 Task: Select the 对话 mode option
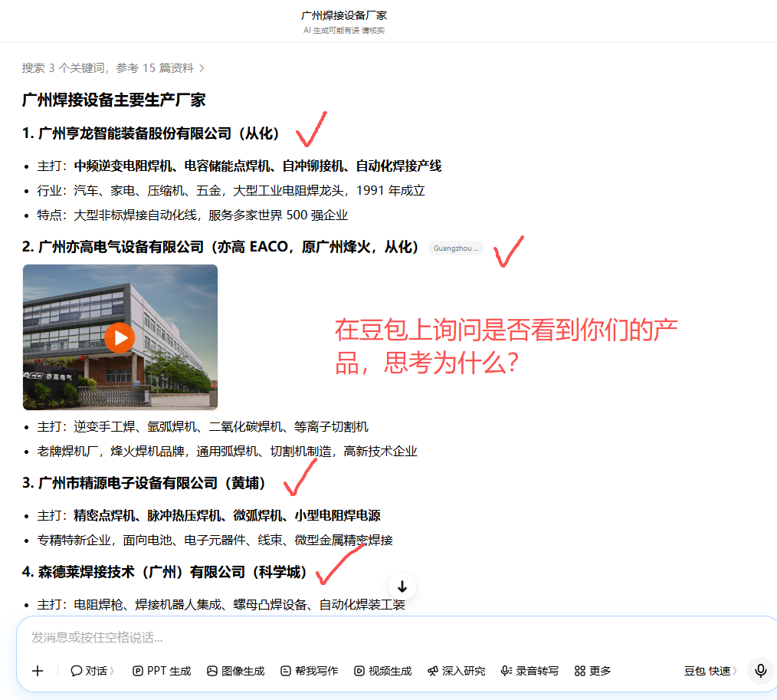[92, 671]
